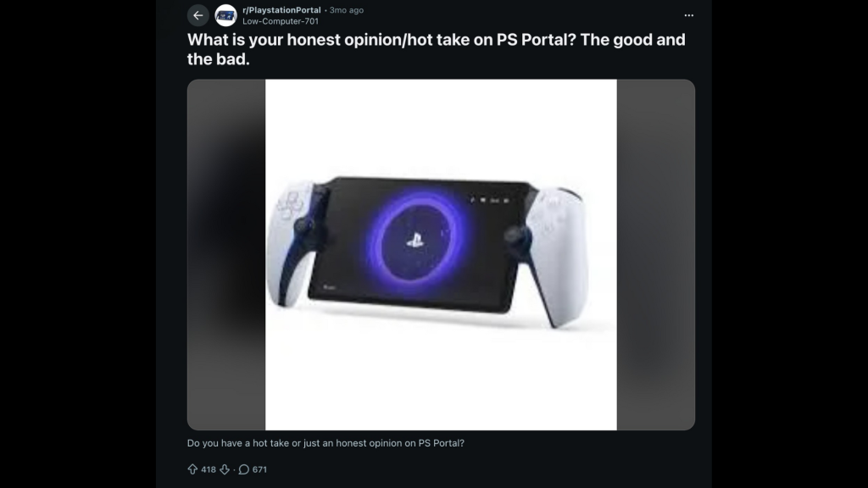Screen dimensions: 868x488
Task: Click the 418 vote score
Action: (209, 469)
